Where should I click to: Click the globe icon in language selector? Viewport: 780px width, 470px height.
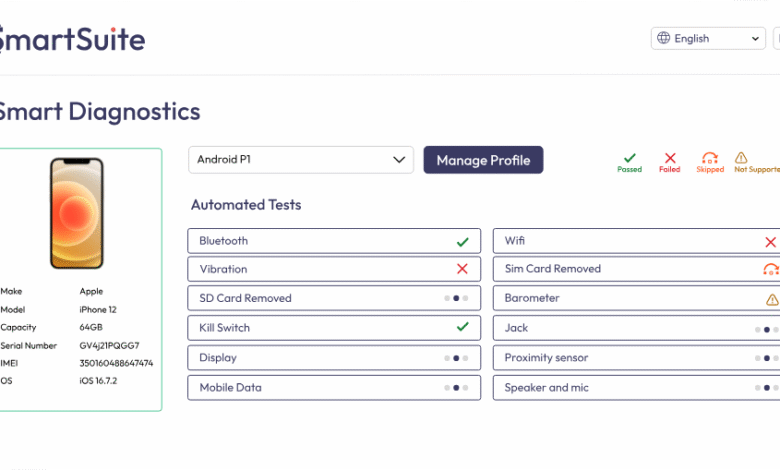coord(663,39)
